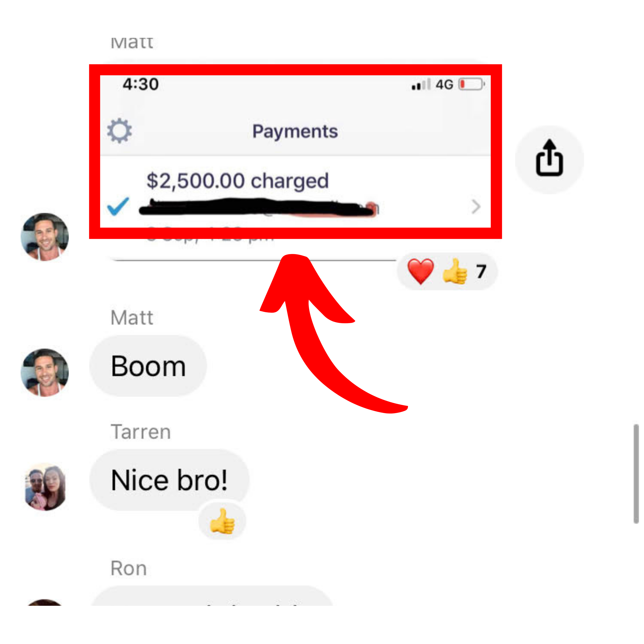644x644 pixels.
Task: Click the chat scrollbar thumb
Action: click(x=636, y=474)
